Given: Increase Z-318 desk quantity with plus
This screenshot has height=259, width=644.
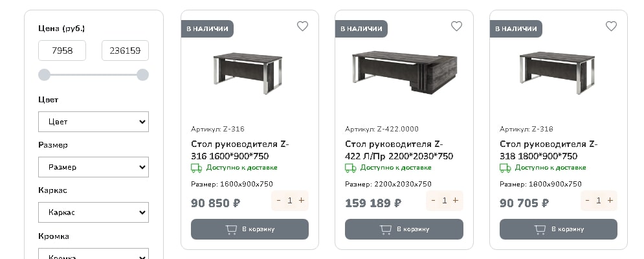Looking at the screenshot, I should (x=610, y=200).
